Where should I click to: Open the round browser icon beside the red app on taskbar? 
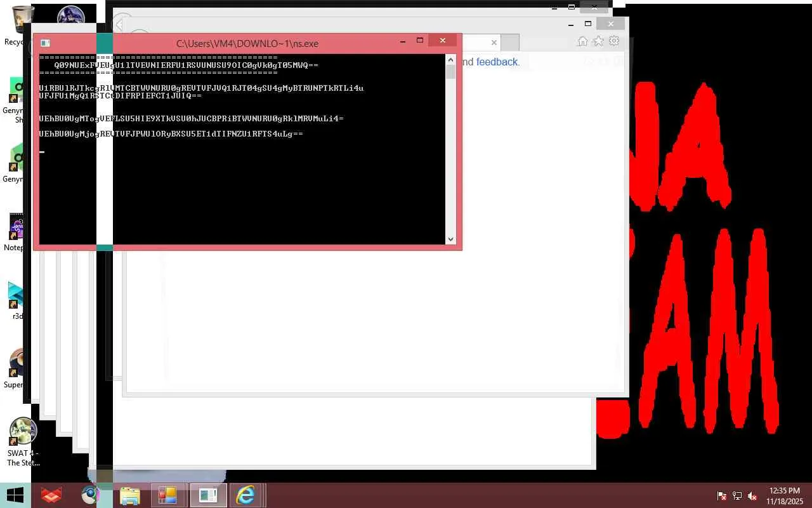91,495
